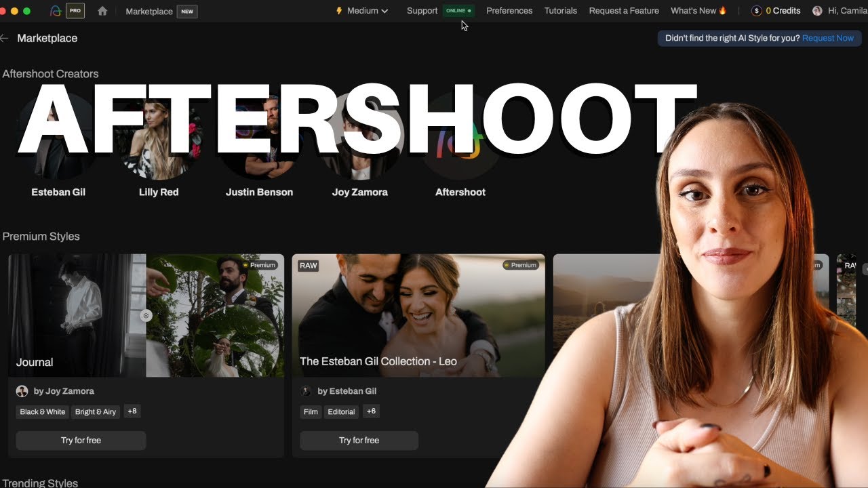Open The Esteban Gil Collection - Leo preview

tap(418, 315)
